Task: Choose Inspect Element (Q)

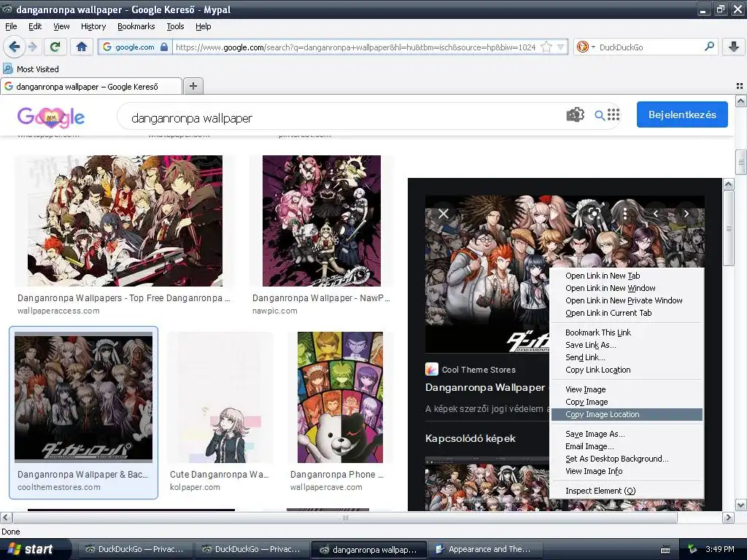Action: [627, 491]
